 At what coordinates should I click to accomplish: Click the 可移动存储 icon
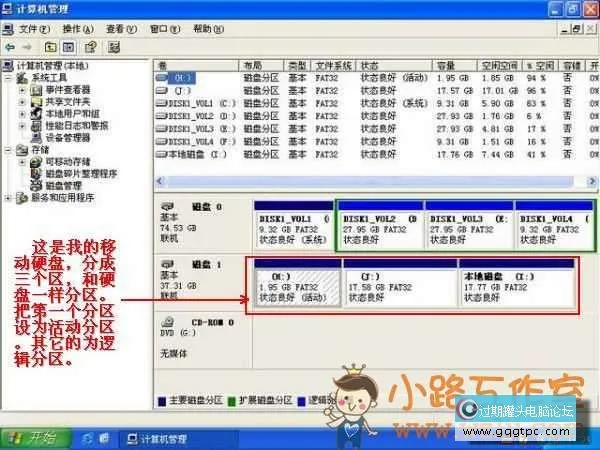click(36, 162)
